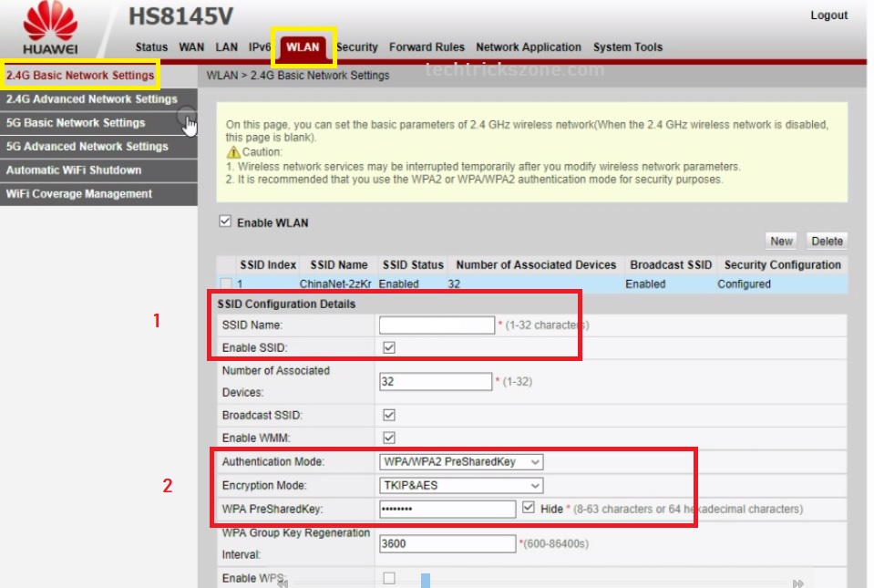Screen dimensions: 874x588
Task: Click the SSID Name input field
Action: point(437,325)
